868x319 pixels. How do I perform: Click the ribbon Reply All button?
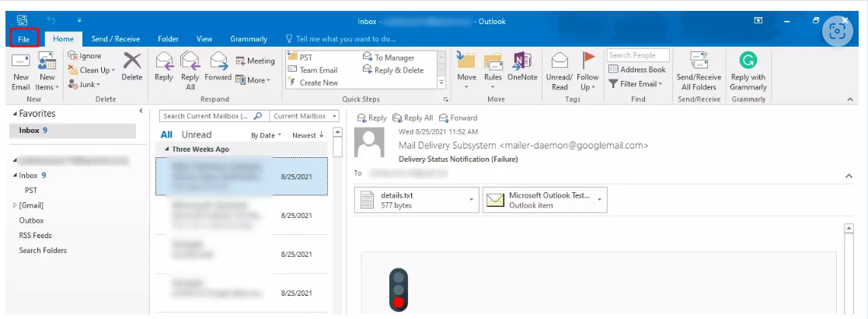pyautogui.click(x=190, y=71)
